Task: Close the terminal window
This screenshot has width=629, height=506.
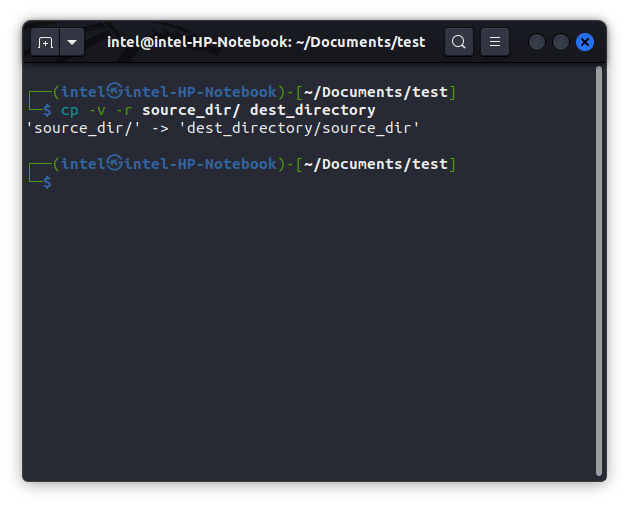Action: pos(585,42)
